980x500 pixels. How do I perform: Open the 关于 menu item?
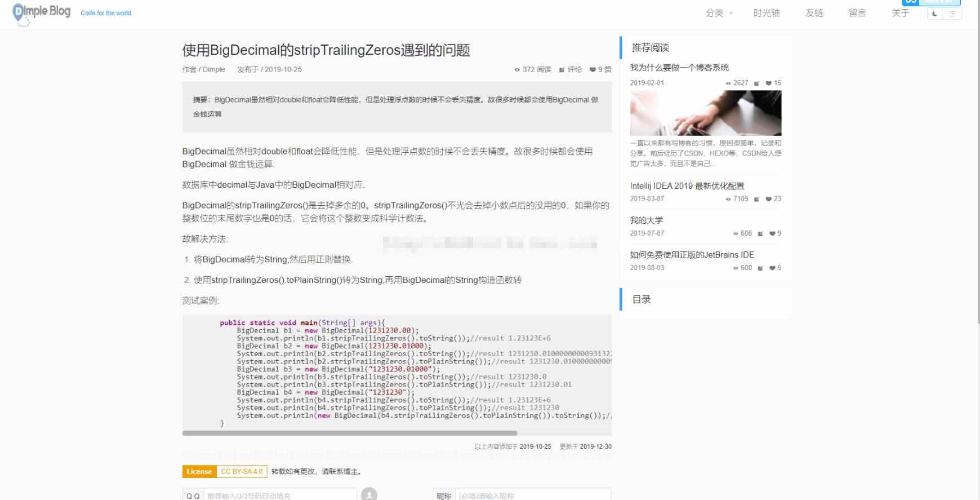coord(900,13)
